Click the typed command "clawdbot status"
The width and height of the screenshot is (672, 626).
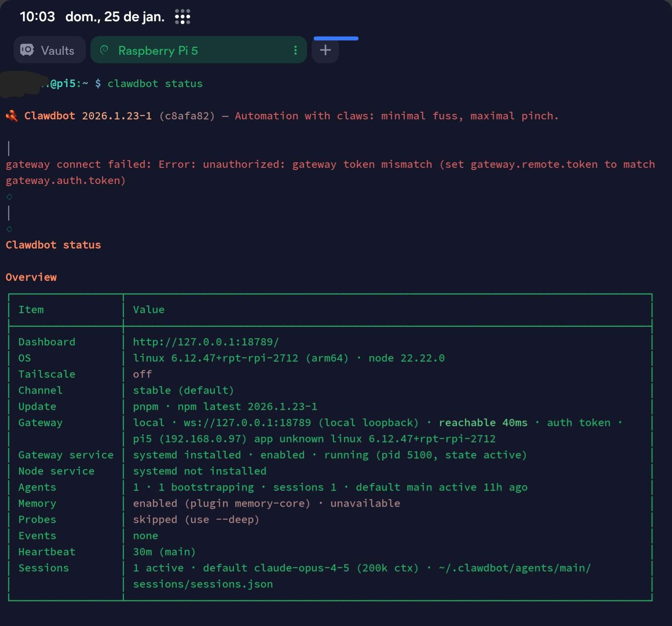coord(155,84)
